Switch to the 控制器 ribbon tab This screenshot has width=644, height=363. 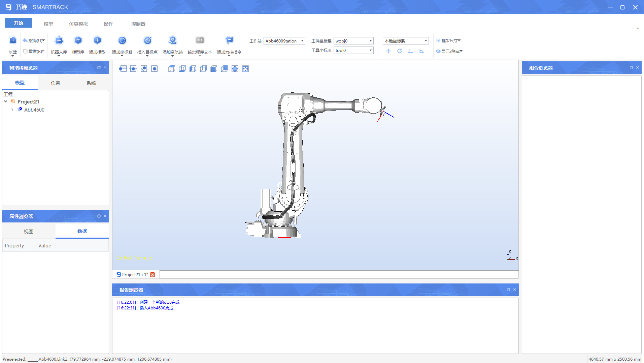tap(138, 24)
